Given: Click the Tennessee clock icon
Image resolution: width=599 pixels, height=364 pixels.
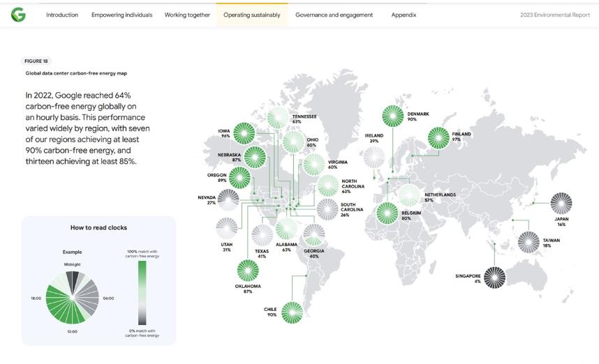Looking at the screenshot, I should click(278, 118).
